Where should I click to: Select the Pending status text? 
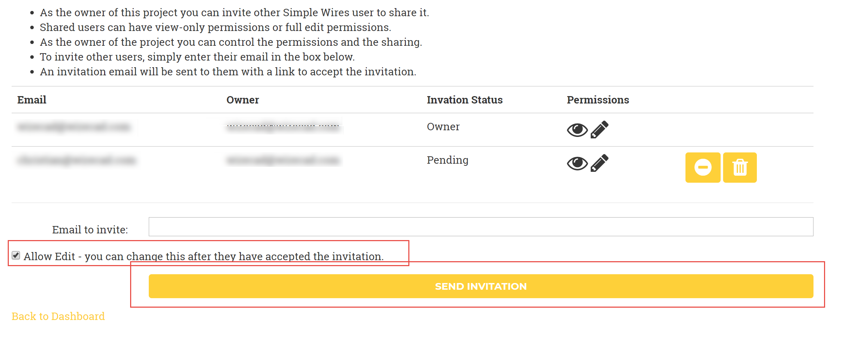447,160
